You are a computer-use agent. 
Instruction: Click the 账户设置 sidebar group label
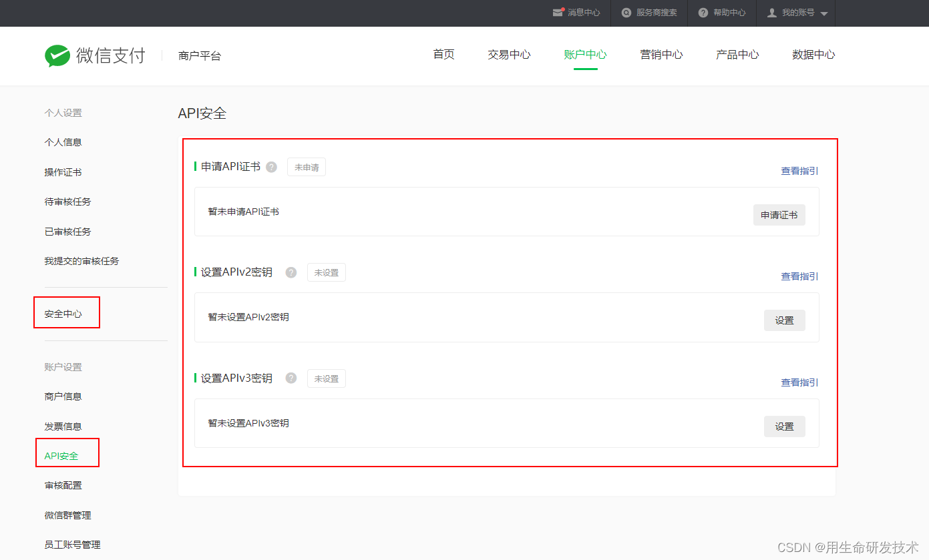pyautogui.click(x=63, y=367)
